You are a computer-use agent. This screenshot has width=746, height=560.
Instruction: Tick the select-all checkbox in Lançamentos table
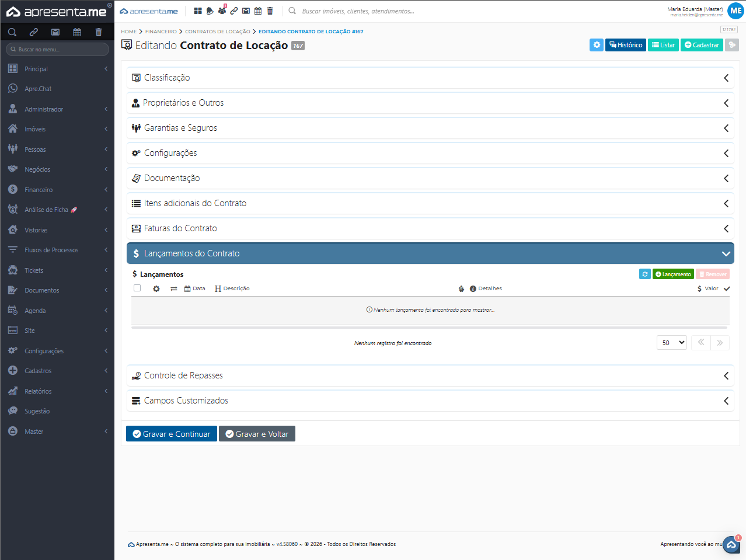point(137,288)
